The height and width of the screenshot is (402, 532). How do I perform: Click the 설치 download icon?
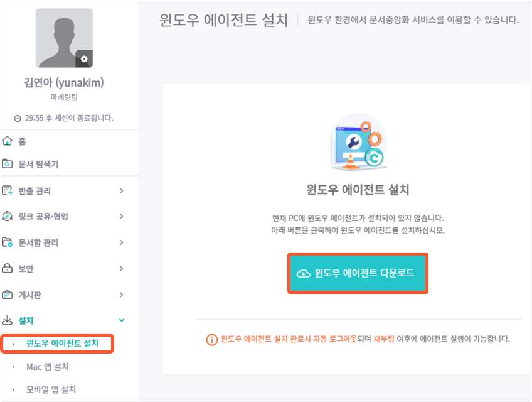coord(7,320)
